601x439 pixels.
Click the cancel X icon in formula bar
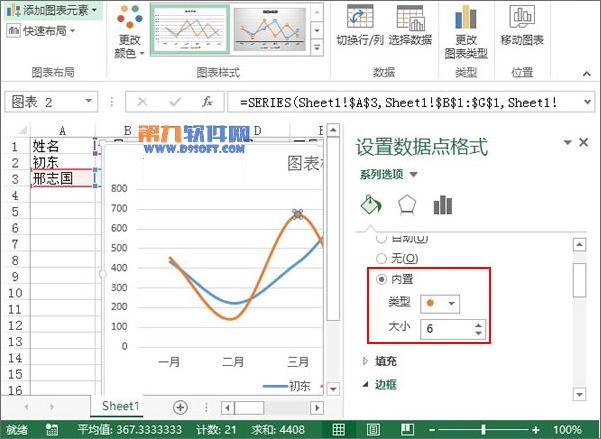point(142,102)
